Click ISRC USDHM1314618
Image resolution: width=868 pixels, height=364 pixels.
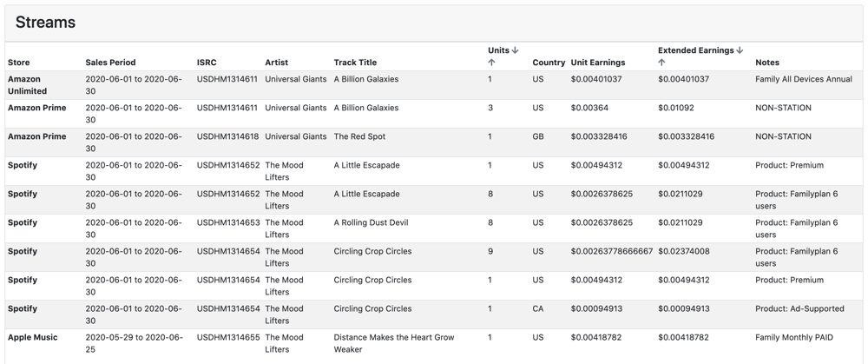(x=227, y=137)
